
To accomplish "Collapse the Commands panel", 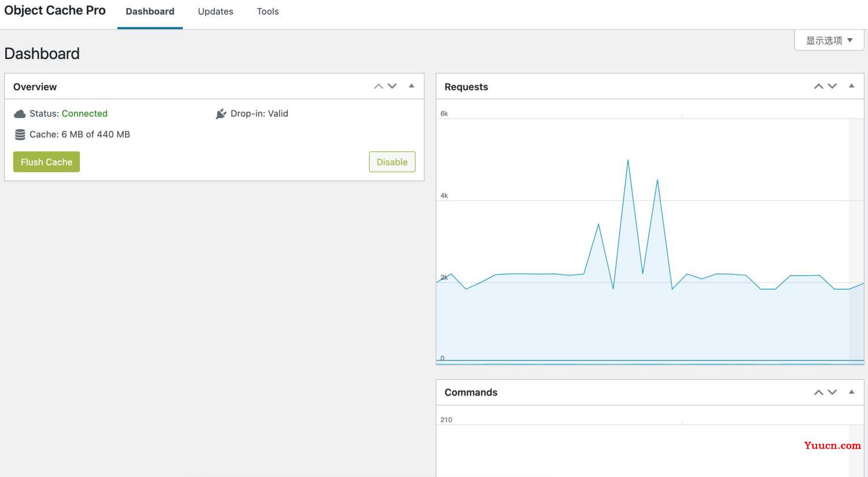I will 851,392.
